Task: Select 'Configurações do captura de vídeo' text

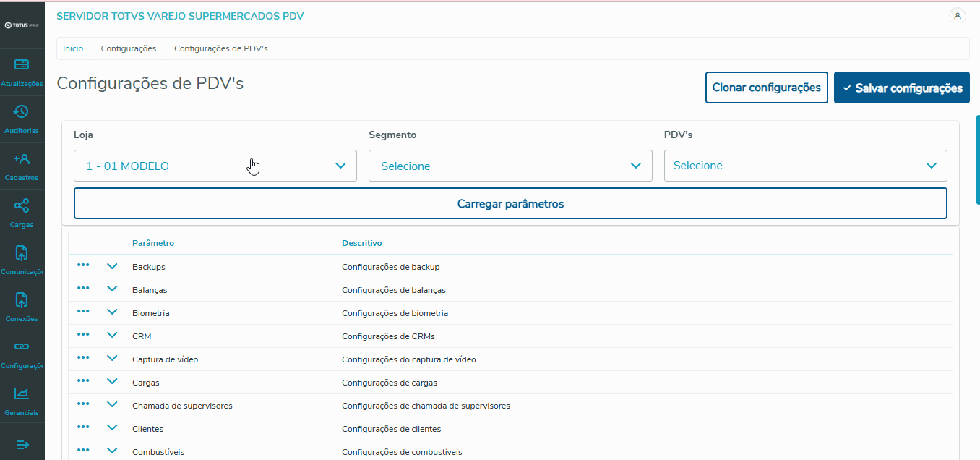Action: point(409,359)
